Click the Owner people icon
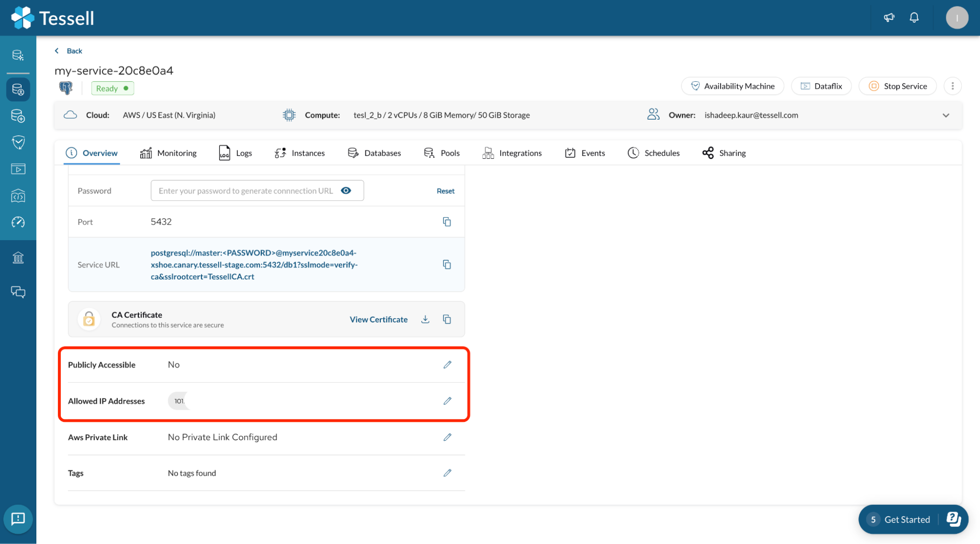This screenshot has width=980, height=544. point(653,115)
